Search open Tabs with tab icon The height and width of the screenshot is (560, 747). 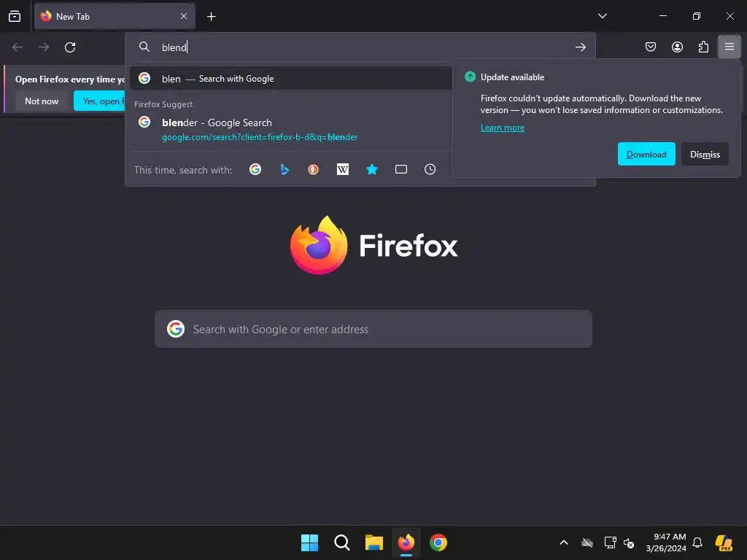click(x=401, y=169)
